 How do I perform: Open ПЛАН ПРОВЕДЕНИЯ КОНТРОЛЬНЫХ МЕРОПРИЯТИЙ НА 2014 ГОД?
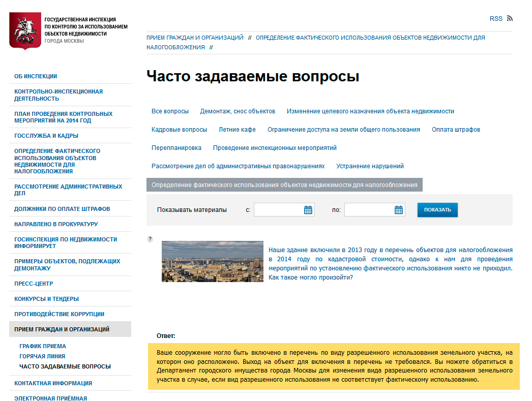(x=64, y=117)
